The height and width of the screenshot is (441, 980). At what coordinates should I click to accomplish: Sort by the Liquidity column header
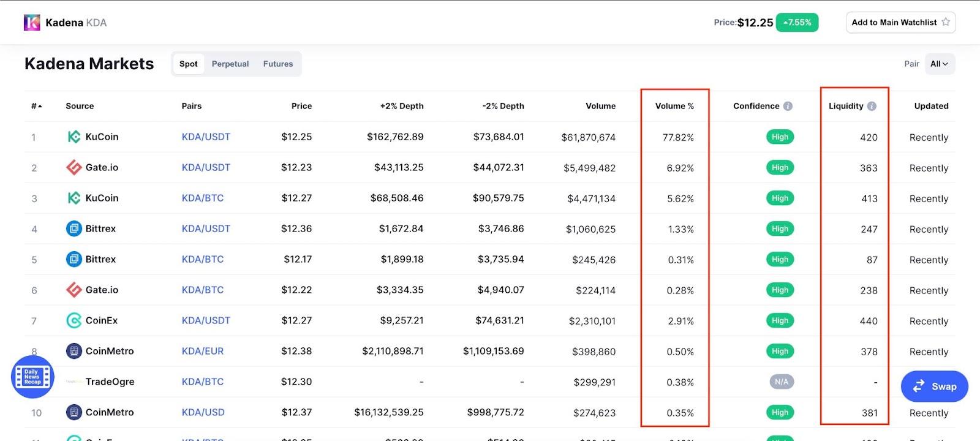(846, 106)
